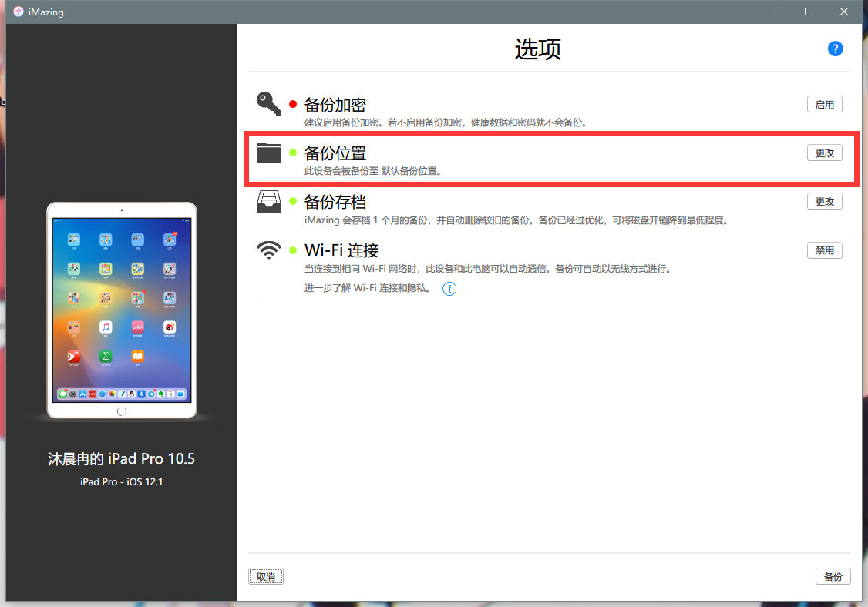Click the red status dot beside 备份加密

(293, 104)
